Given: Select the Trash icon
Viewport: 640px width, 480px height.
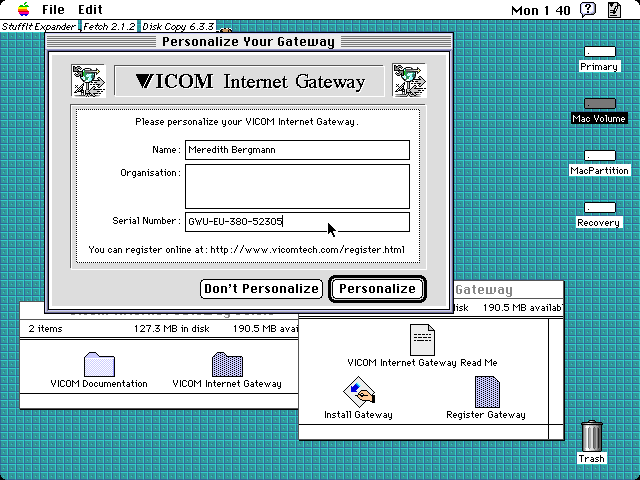Looking at the screenshot, I should pyautogui.click(x=591, y=436).
